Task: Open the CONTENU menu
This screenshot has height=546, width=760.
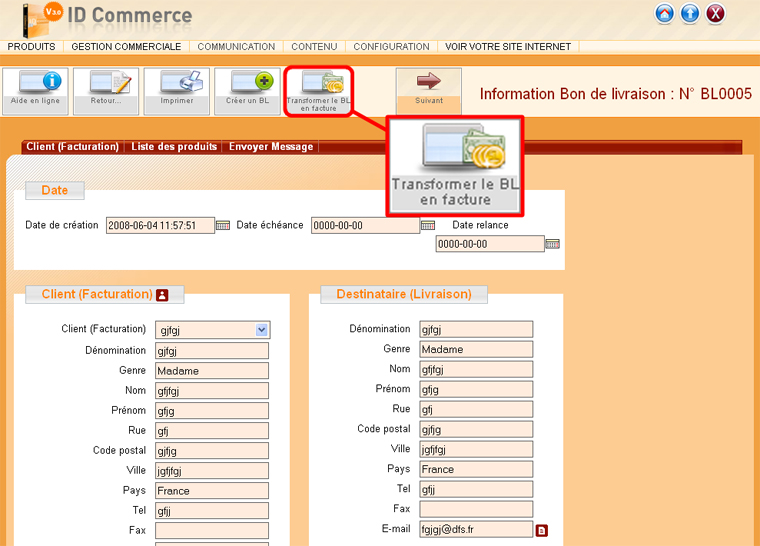Action: tap(314, 47)
